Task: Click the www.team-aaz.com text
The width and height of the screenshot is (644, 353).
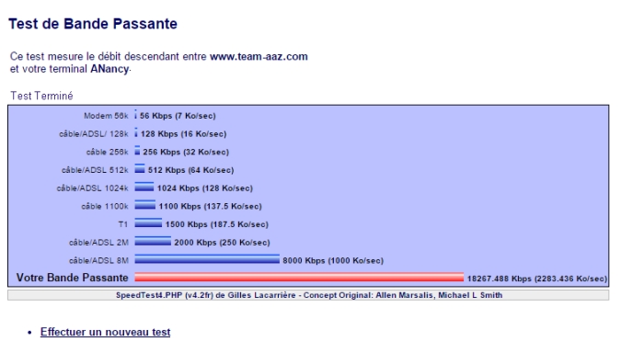Action: pyautogui.click(x=259, y=56)
